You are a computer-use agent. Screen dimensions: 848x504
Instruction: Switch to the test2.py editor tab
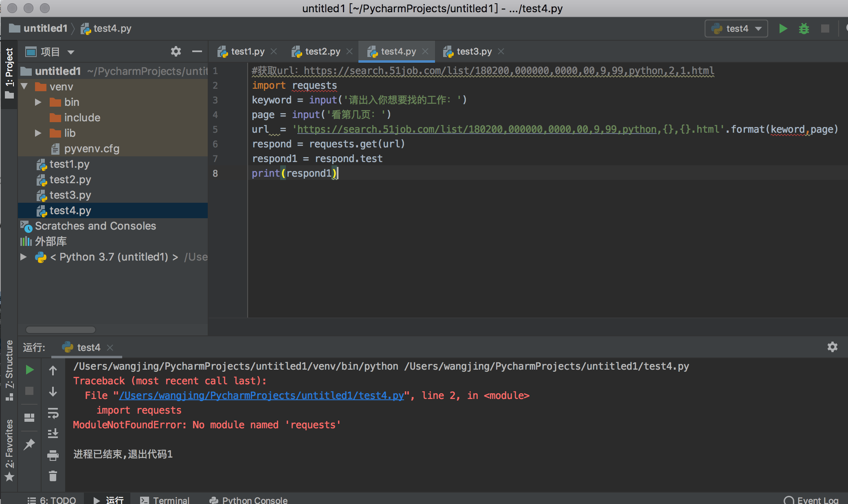pyautogui.click(x=322, y=51)
